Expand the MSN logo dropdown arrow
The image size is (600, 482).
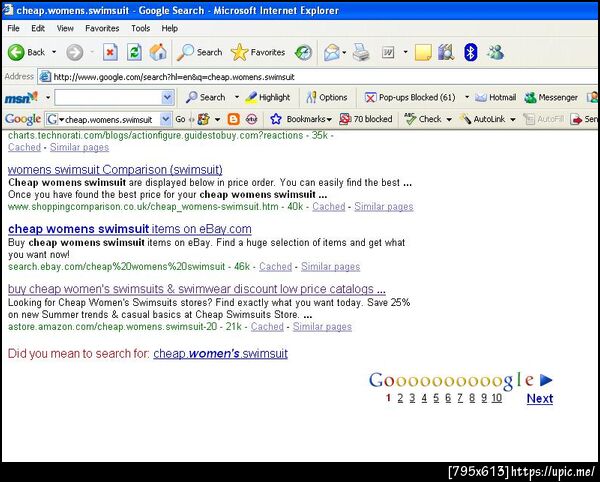(48, 97)
